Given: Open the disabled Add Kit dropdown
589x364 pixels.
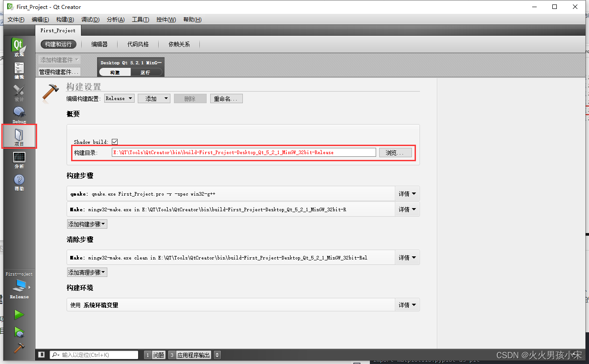Looking at the screenshot, I should 59,60.
